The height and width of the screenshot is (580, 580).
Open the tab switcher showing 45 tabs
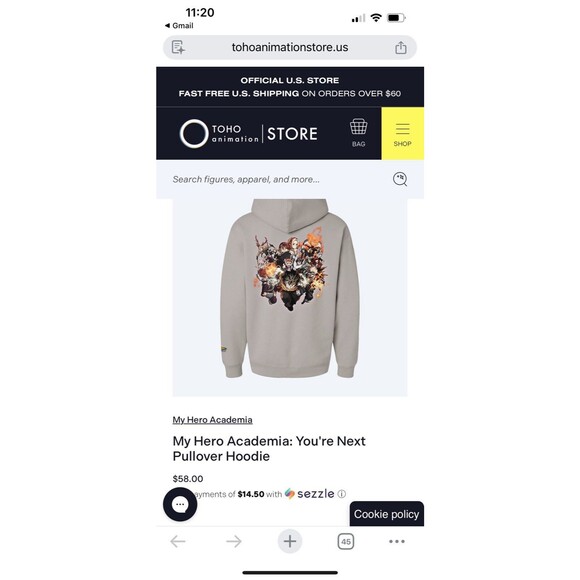click(346, 542)
